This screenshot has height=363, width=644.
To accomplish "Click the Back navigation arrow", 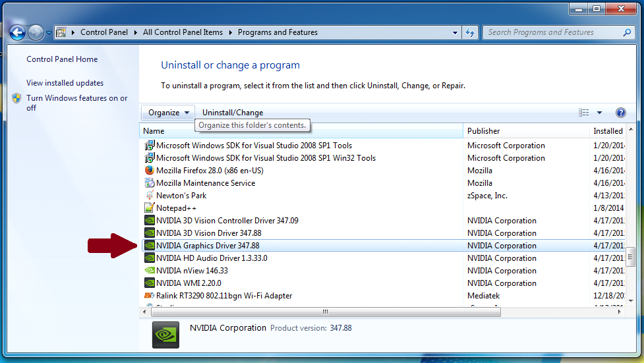I will pyautogui.click(x=17, y=32).
